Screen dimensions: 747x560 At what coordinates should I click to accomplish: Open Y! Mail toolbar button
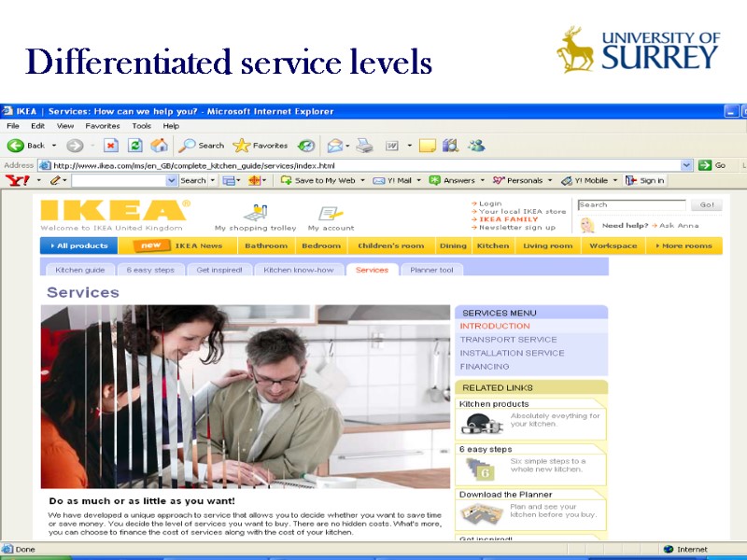392,180
